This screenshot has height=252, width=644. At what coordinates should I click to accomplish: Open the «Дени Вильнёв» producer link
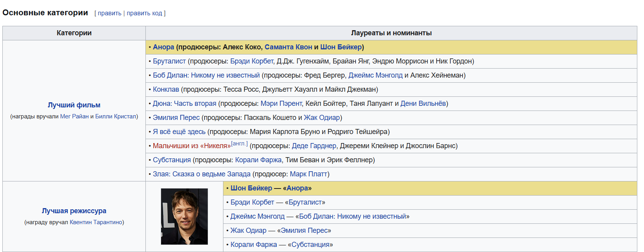pos(423,103)
